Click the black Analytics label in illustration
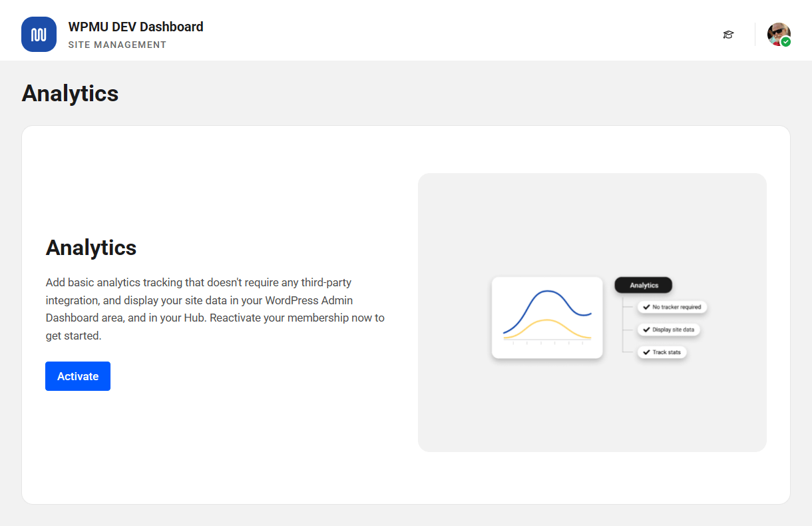The height and width of the screenshot is (526, 812). (x=644, y=285)
